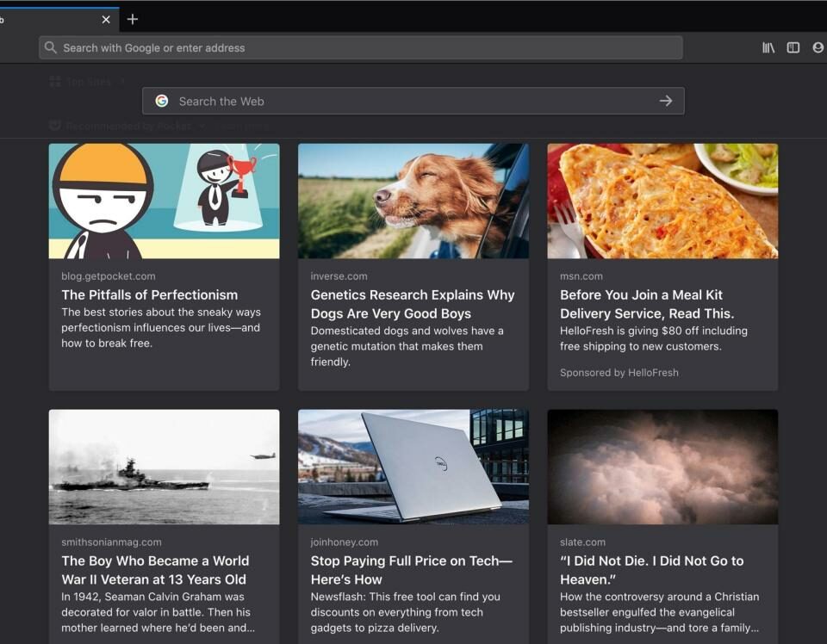Click the domesticated dogs description text

(407, 346)
